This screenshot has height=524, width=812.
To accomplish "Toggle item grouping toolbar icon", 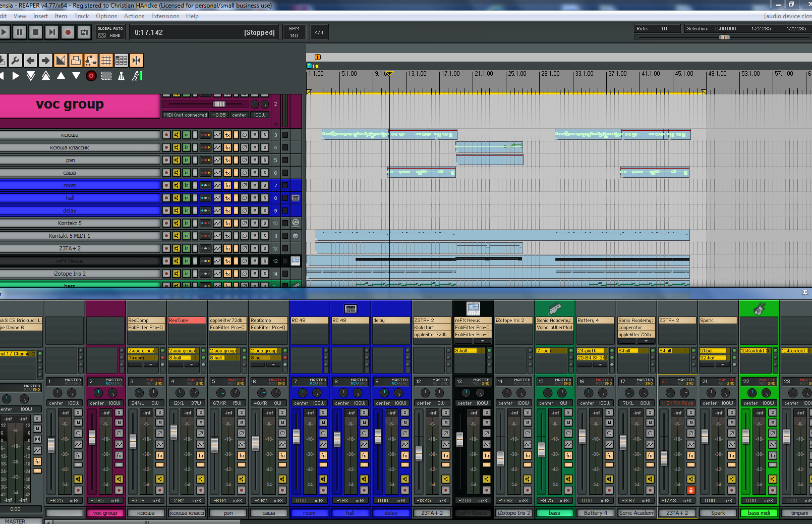I will 76,61.
